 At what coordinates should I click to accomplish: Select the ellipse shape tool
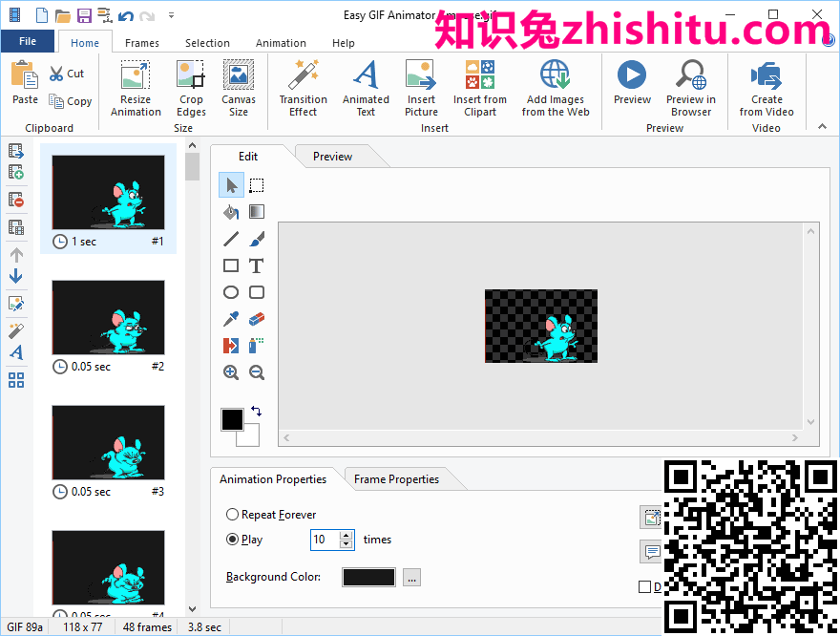pos(231,292)
